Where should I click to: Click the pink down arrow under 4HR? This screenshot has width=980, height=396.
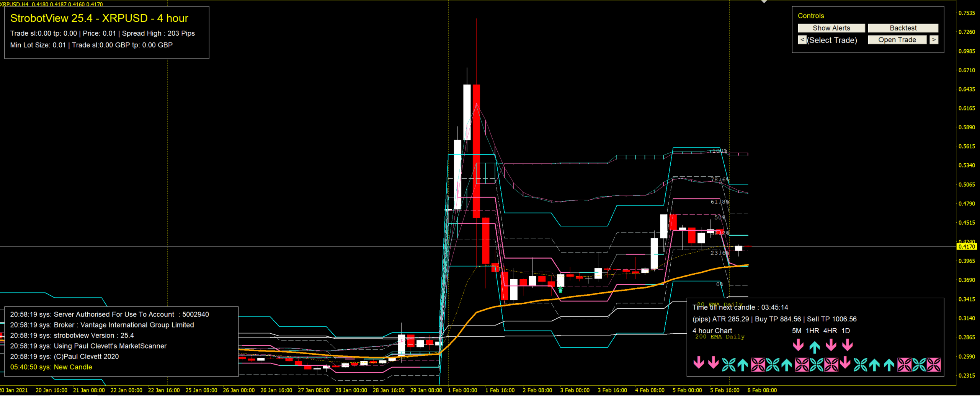[x=831, y=345]
